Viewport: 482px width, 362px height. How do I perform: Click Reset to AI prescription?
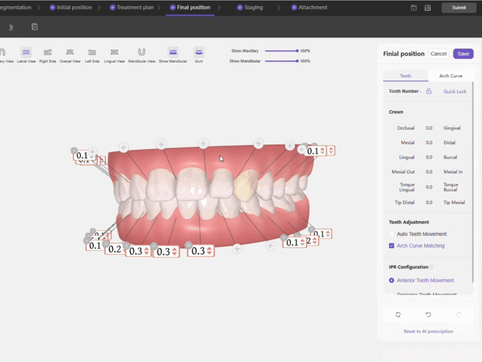point(428,331)
